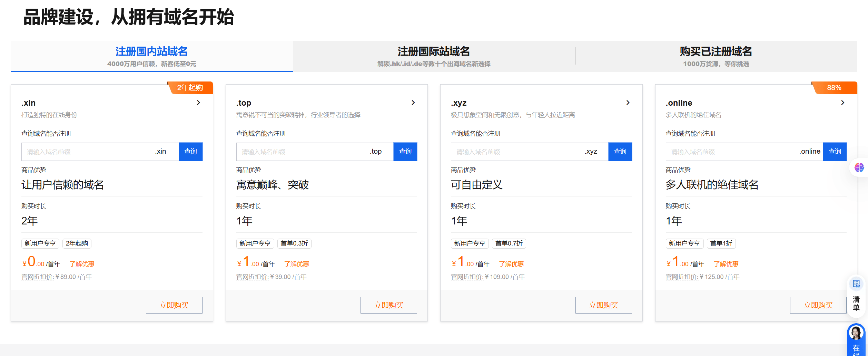
Task: Expand the .xin domain card arrow
Action: [x=198, y=103]
